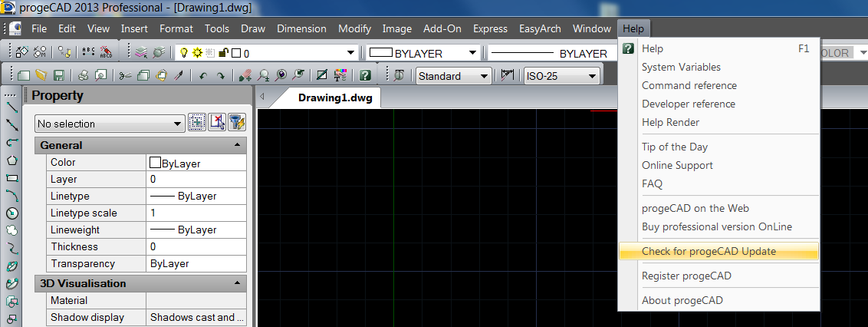Collapse the 3D Visualisation section

[x=237, y=283]
